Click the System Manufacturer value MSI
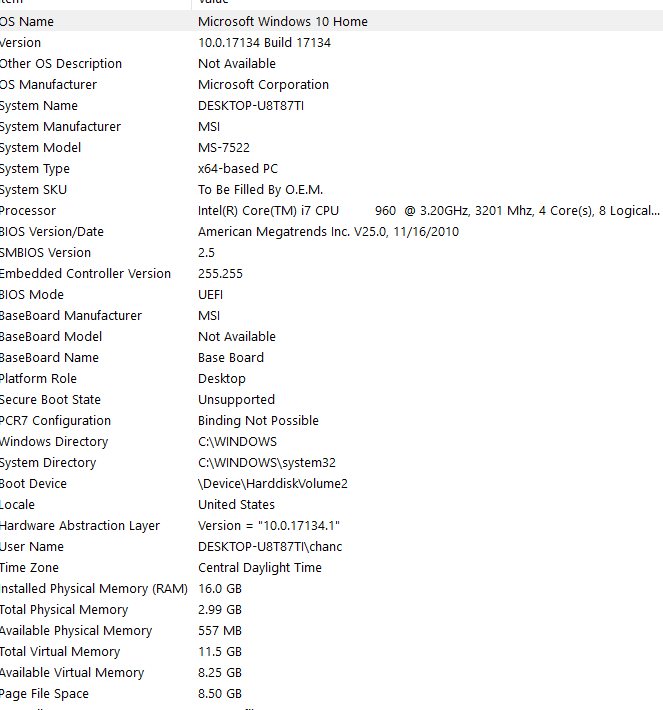The width and height of the screenshot is (663, 710). point(209,127)
